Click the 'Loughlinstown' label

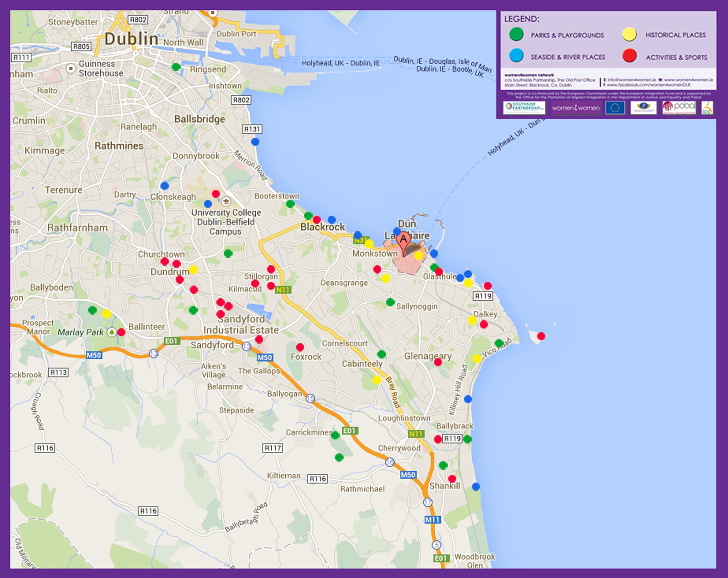tap(404, 418)
